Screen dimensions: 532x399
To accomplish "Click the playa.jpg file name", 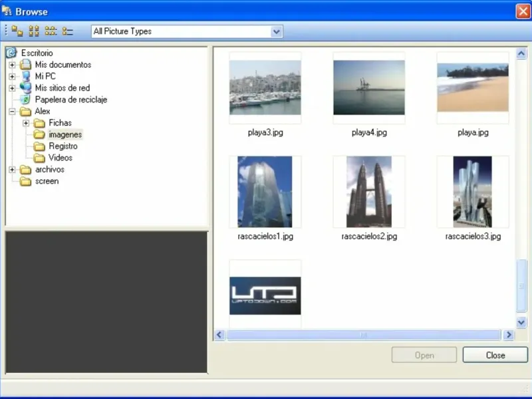I will 473,132.
